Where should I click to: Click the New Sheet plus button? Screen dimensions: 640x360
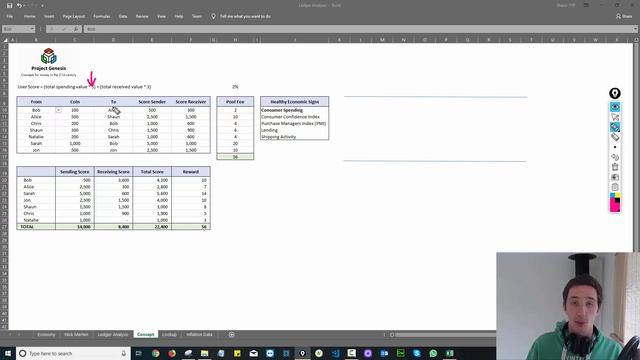231,335
